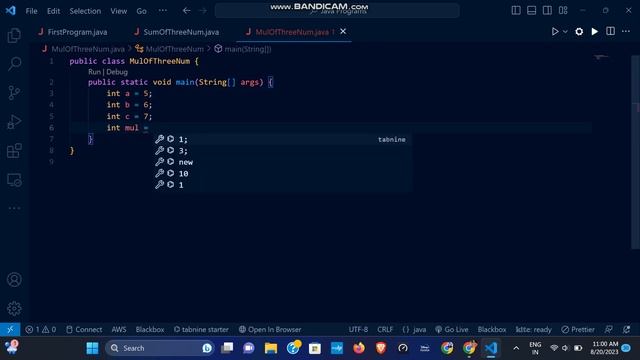Click the Run Java play outline button
The height and width of the screenshot is (360, 640).
[555, 31]
